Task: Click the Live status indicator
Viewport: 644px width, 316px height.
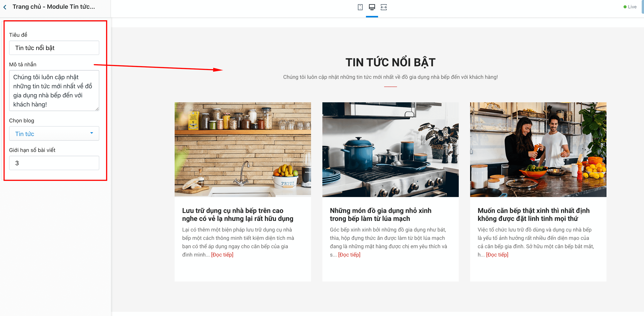Action: click(630, 7)
